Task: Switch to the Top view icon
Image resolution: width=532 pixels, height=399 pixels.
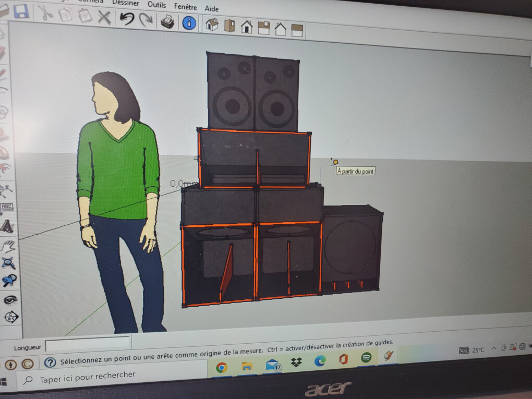Action: [x=229, y=26]
